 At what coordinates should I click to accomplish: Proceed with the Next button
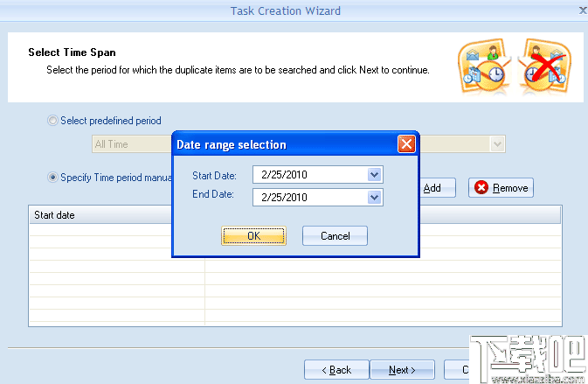point(402,370)
